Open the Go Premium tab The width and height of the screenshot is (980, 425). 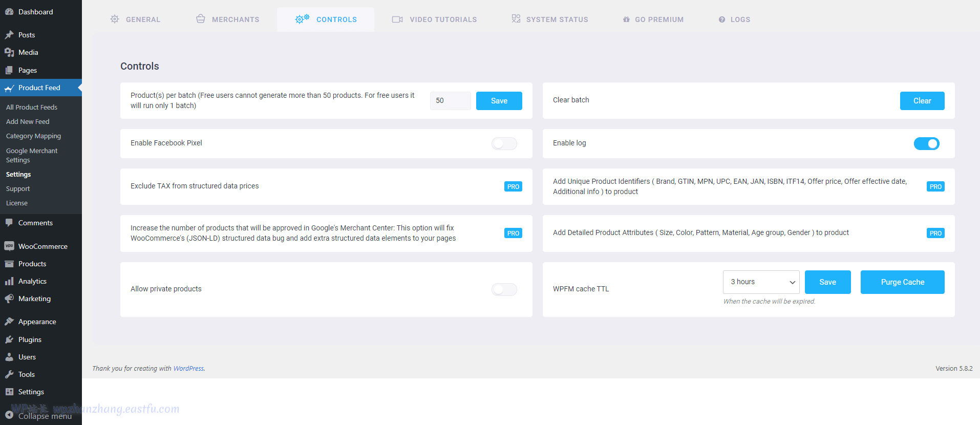pos(653,19)
